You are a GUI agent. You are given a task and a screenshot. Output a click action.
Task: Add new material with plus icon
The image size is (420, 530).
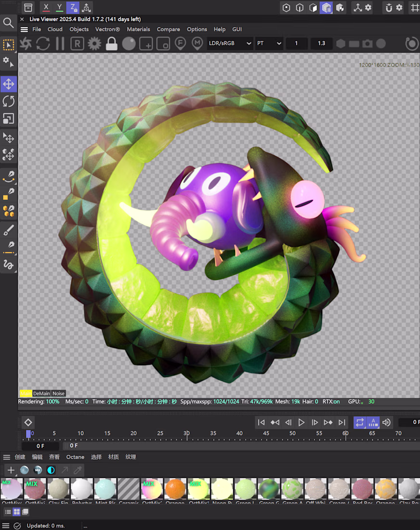pyautogui.click(x=11, y=470)
